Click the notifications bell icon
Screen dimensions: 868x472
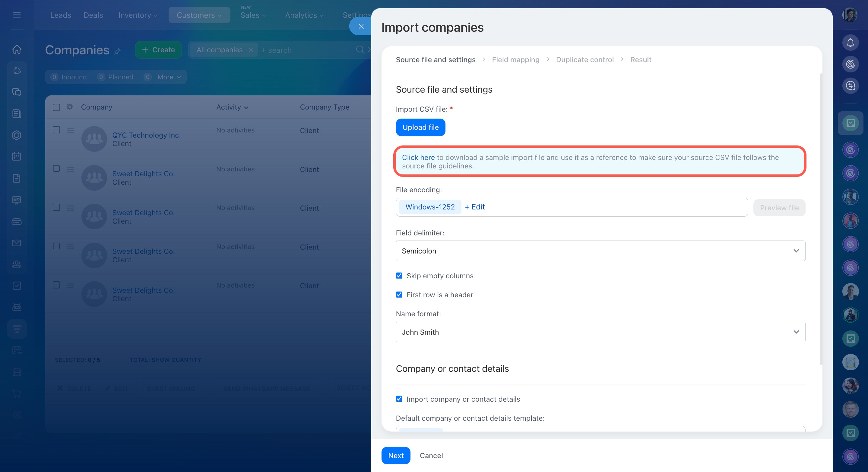coord(850,43)
